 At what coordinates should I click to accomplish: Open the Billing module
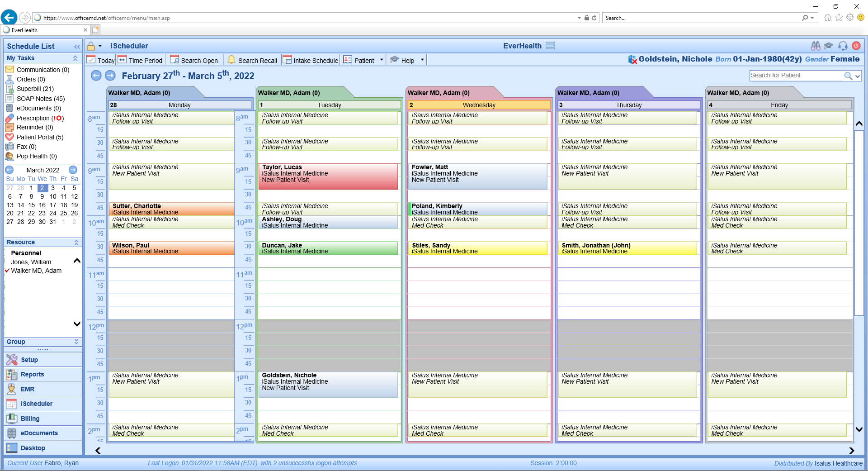point(43,419)
